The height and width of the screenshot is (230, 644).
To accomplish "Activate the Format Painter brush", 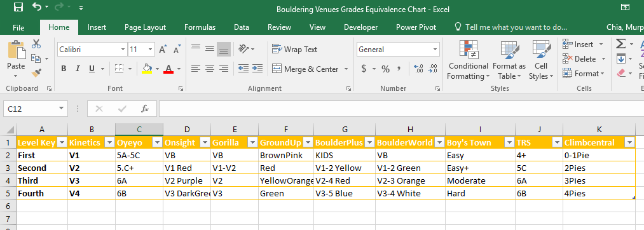I will click(36, 72).
